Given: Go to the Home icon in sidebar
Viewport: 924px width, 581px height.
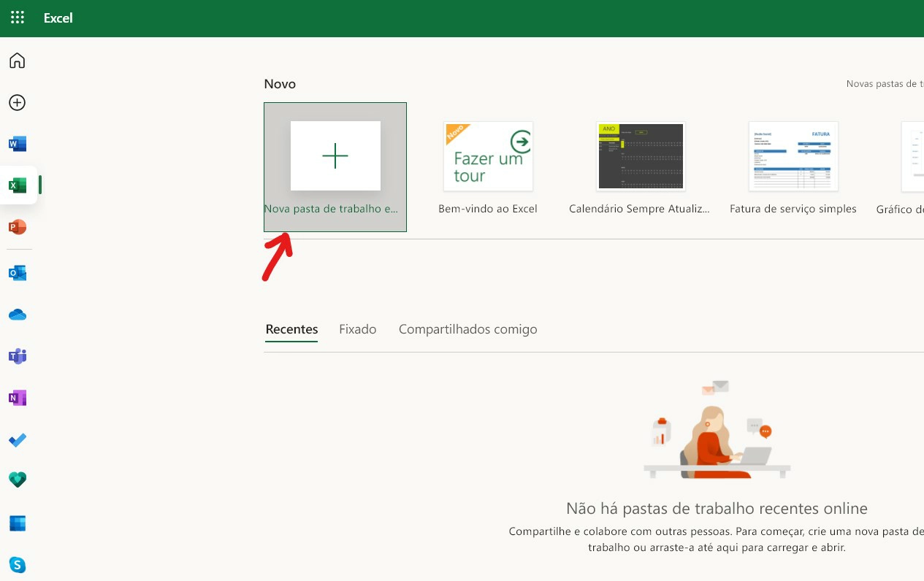Looking at the screenshot, I should tap(18, 61).
